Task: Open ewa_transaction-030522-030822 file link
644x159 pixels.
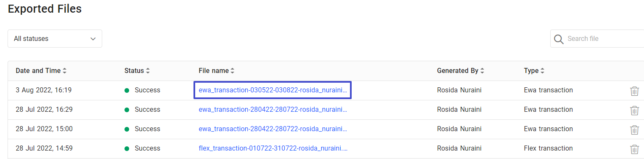Action: tap(273, 90)
